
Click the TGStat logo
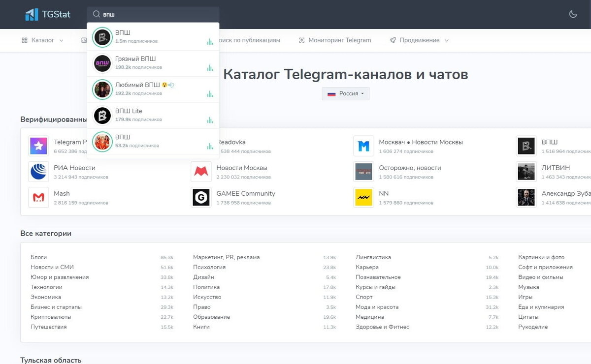(x=48, y=14)
